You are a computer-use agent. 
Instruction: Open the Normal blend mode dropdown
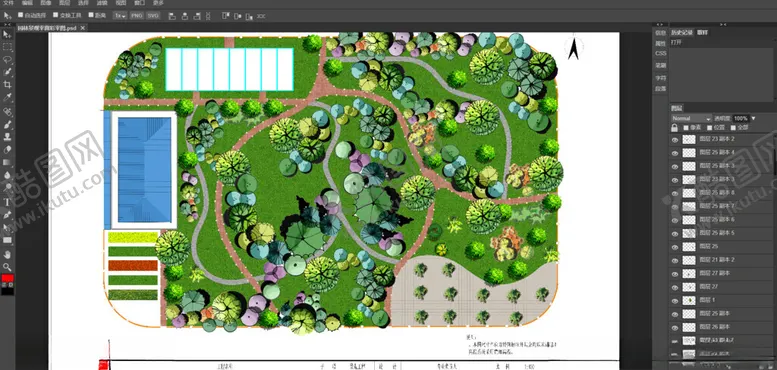click(691, 118)
